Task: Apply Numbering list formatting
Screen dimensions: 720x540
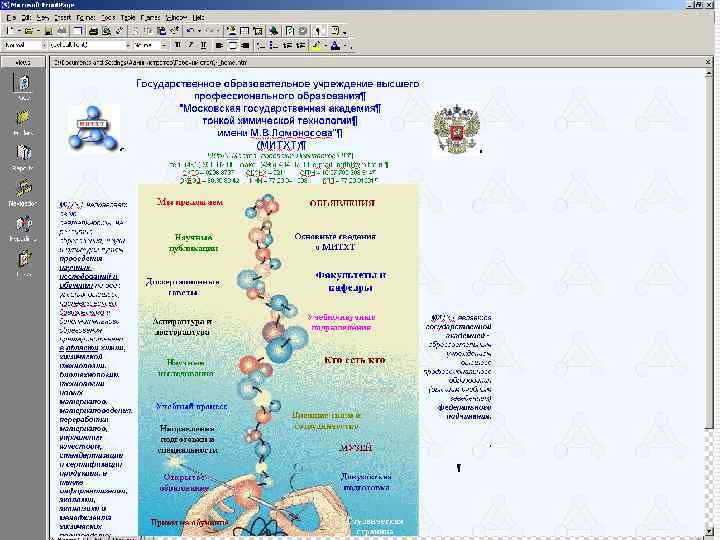Action: point(261,45)
